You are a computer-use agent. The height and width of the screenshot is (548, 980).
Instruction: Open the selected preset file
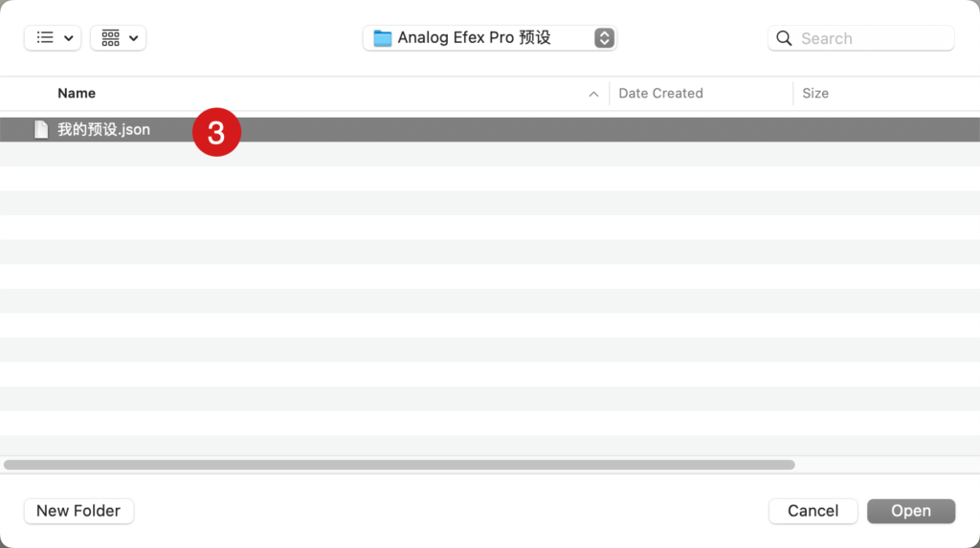[x=911, y=511]
